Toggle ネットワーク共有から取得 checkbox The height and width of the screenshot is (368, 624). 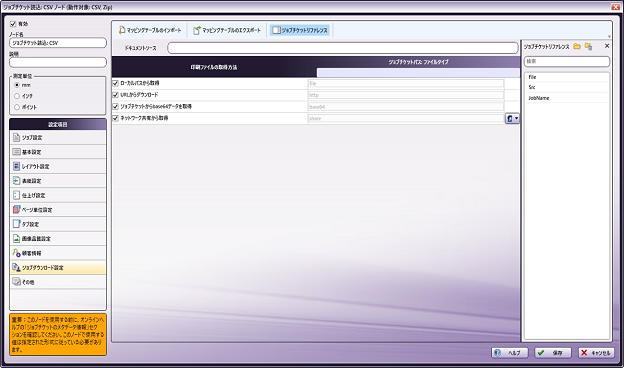coord(115,118)
